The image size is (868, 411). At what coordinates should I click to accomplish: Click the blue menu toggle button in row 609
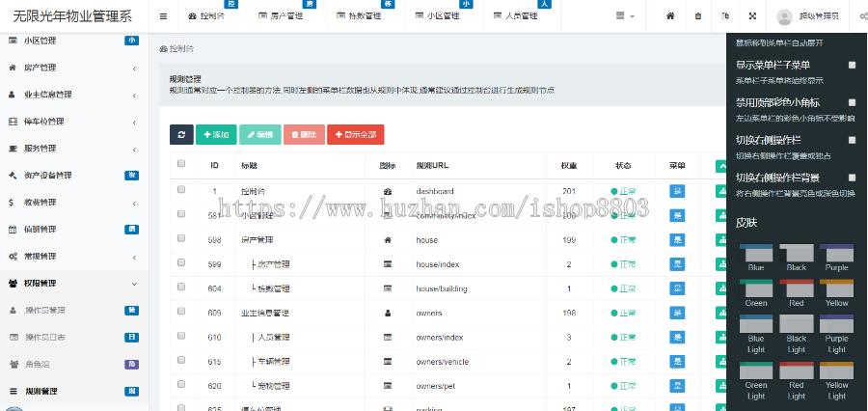pos(677,313)
